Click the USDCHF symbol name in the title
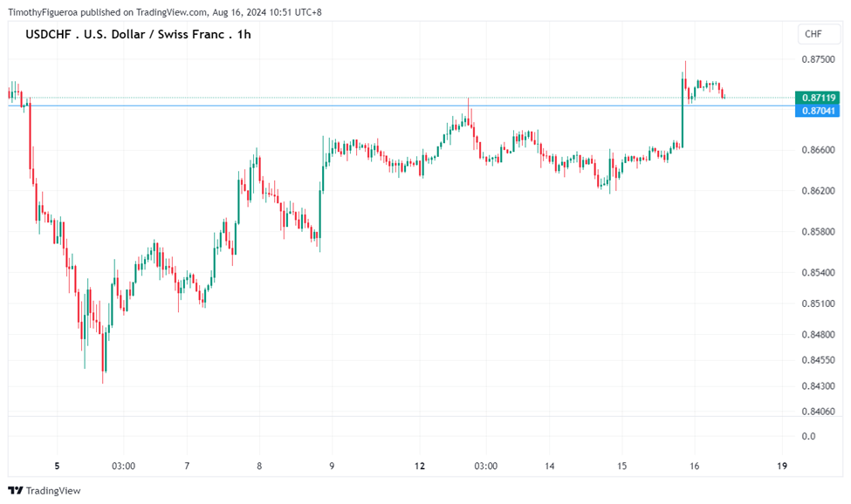 pyautogui.click(x=50, y=34)
